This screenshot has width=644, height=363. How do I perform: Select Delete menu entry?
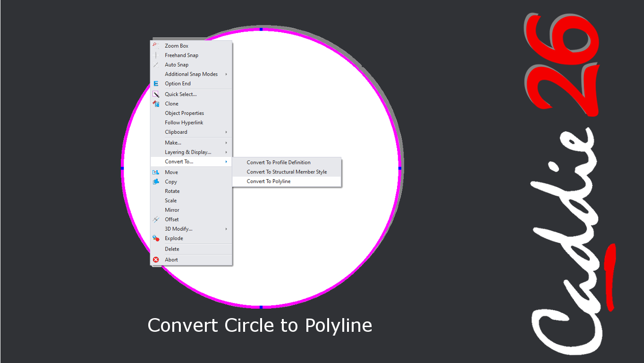tap(191, 249)
